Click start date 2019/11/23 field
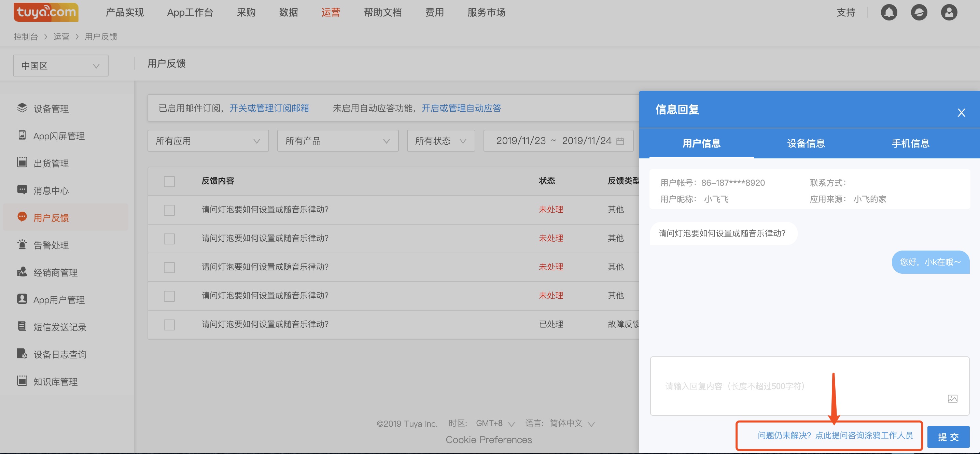Image resolution: width=980 pixels, height=454 pixels. [x=521, y=141]
